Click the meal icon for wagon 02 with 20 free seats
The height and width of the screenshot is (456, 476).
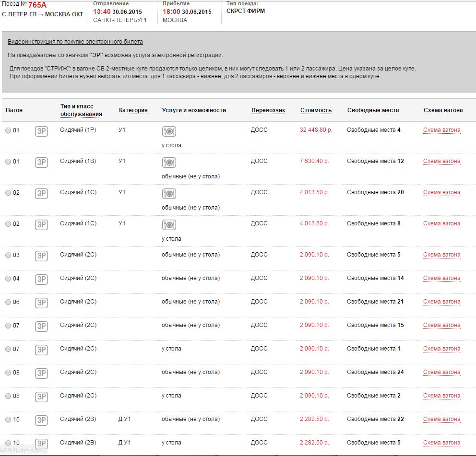point(169,193)
